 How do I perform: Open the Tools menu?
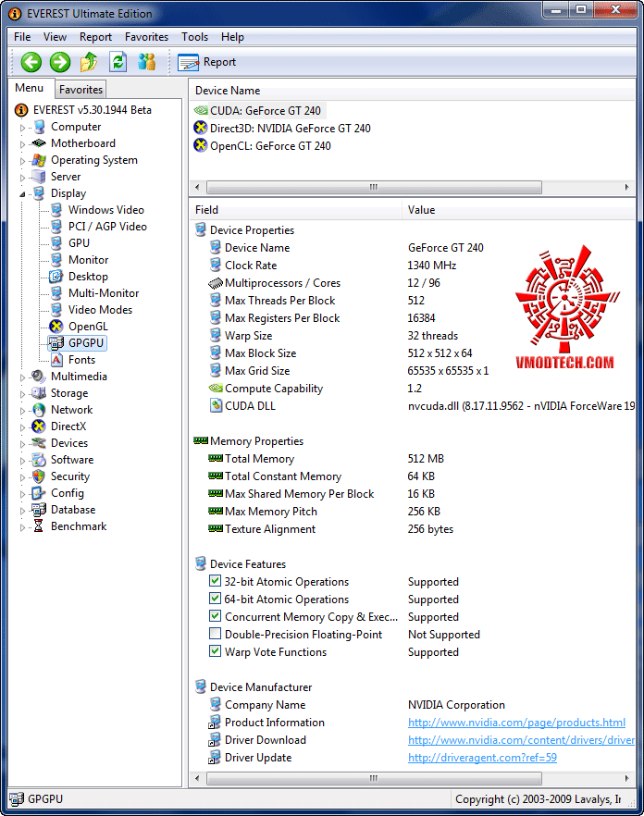(194, 37)
